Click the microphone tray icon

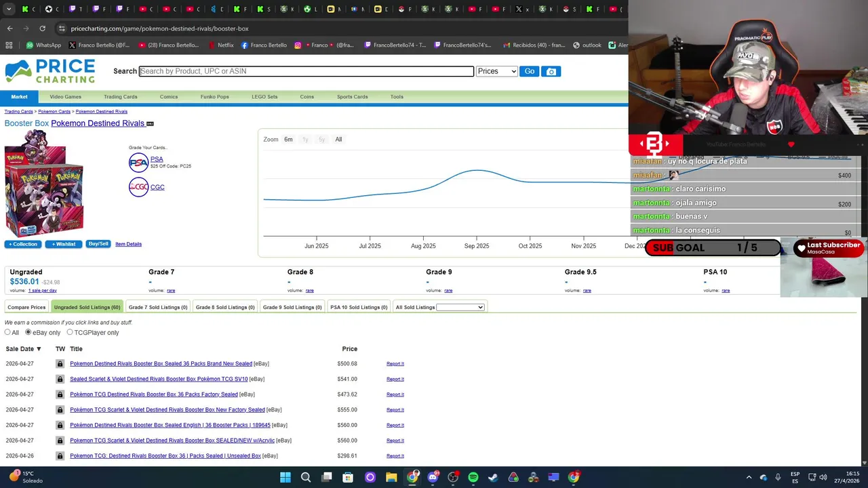coord(778,477)
